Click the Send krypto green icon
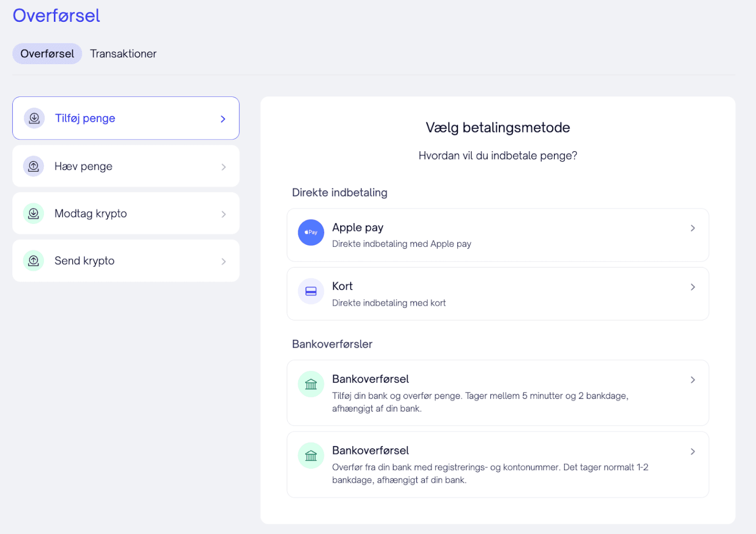 click(x=34, y=261)
